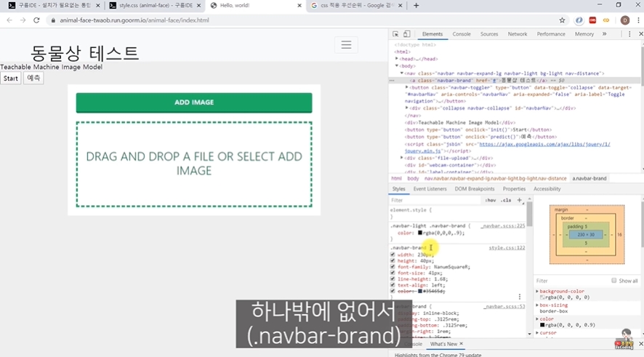This screenshot has height=357, width=644.
Task: Open the Performance tab
Action: click(x=551, y=34)
